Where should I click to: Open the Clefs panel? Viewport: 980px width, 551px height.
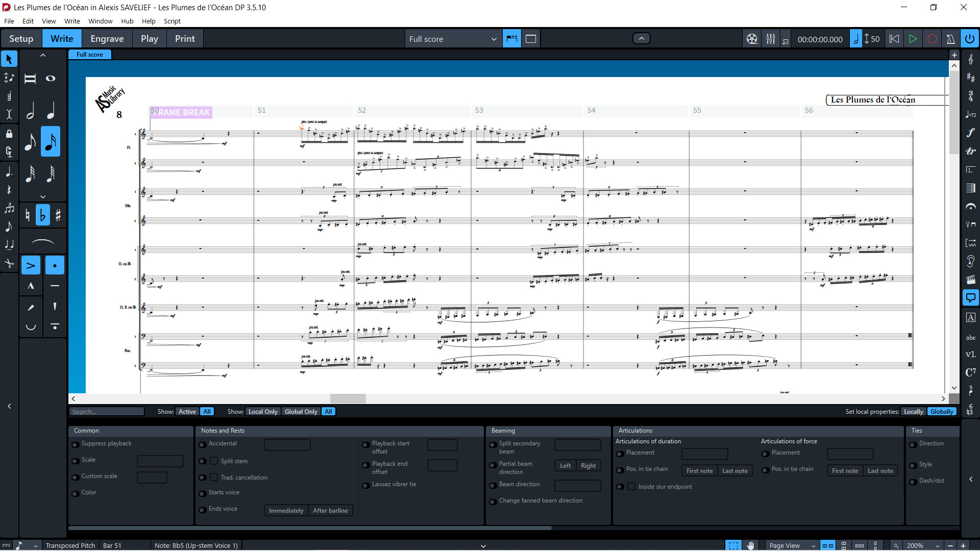pos(970,60)
